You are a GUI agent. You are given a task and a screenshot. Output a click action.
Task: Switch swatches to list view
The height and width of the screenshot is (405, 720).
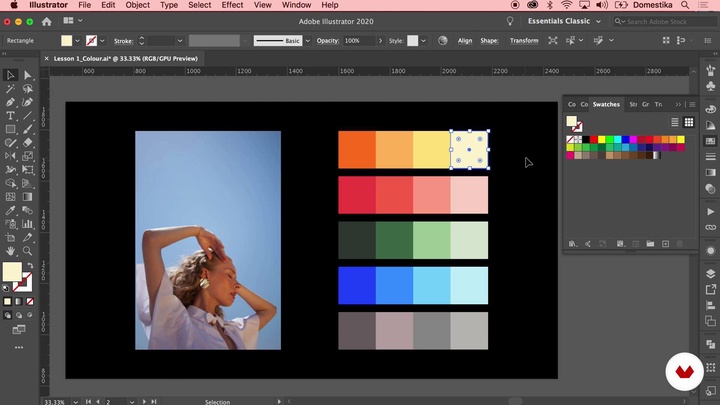click(675, 122)
